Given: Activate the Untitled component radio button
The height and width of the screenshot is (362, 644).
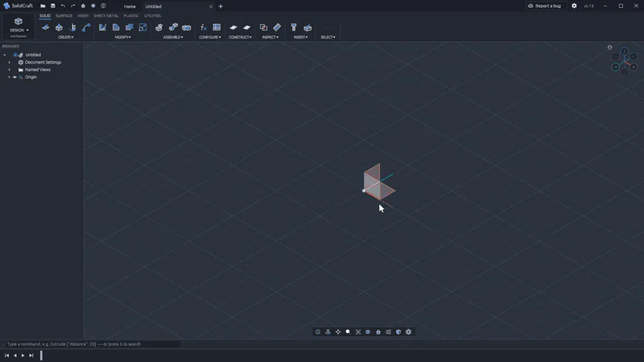Looking at the screenshot, I should 15,55.
